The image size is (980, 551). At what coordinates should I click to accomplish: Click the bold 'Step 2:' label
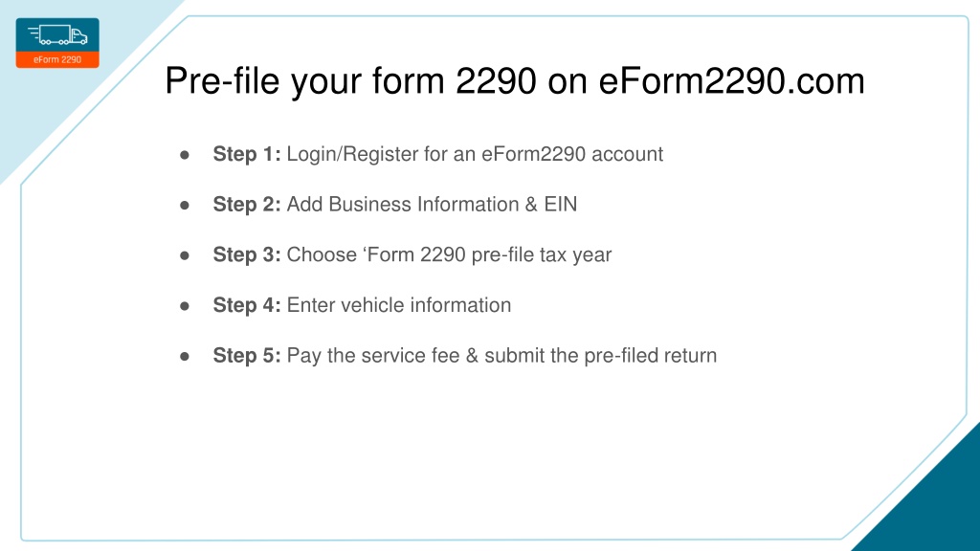[x=247, y=205]
